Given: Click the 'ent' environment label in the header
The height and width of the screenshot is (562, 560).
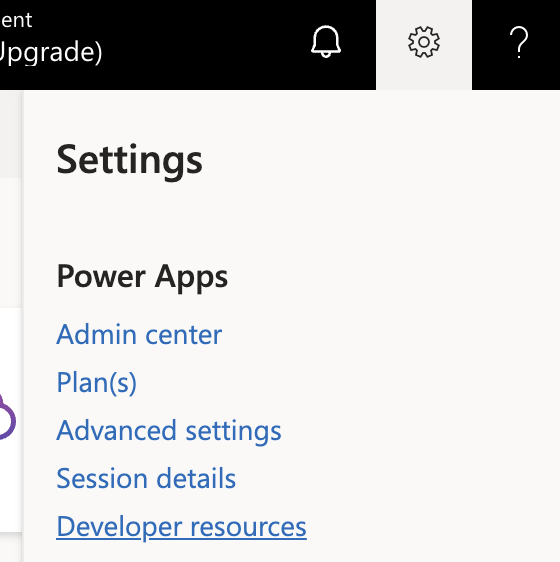Looking at the screenshot, I should [x=16, y=20].
